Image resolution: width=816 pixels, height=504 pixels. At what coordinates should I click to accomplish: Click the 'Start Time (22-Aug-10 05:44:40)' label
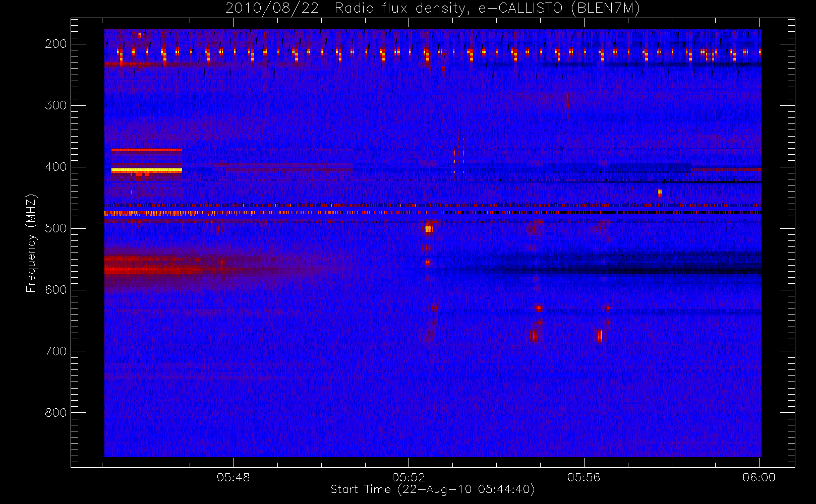click(432, 489)
